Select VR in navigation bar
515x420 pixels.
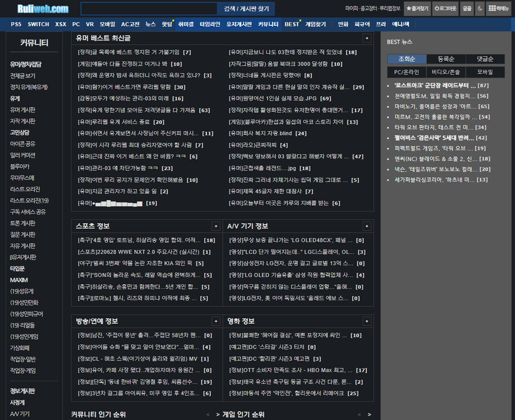point(90,24)
